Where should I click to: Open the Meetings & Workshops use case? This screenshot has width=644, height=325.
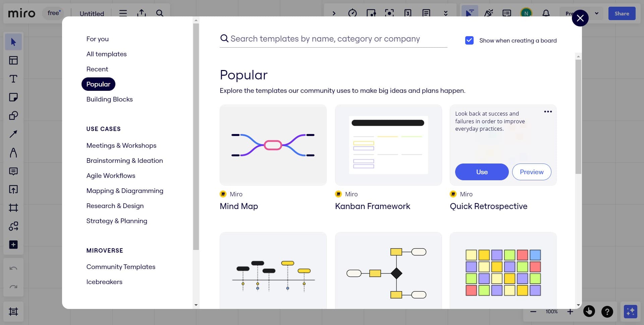pos(121,145)
